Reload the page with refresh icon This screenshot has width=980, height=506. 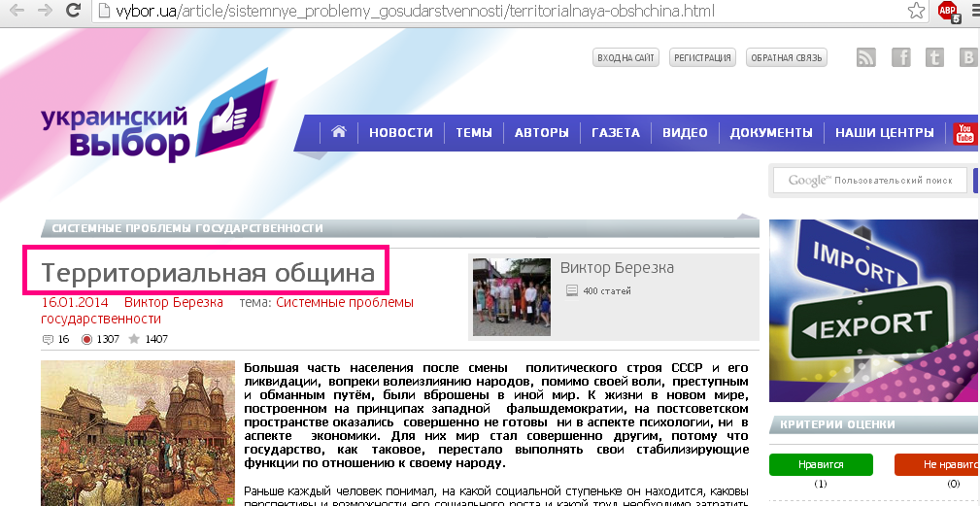tap(73, 12)
